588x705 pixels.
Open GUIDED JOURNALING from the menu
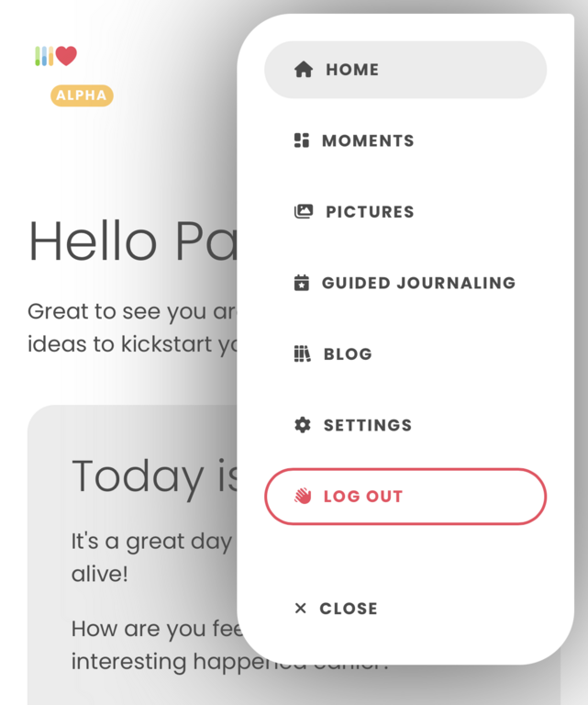[x=418, y=283]
